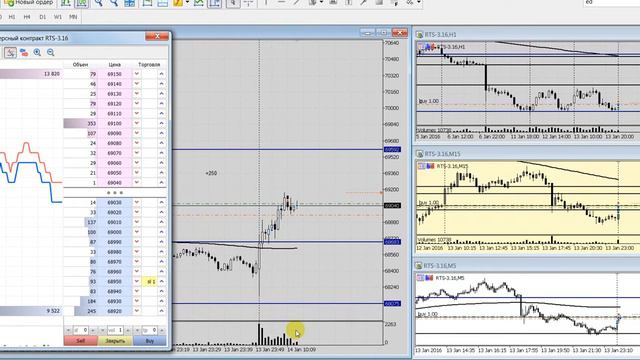Click volume cell 245 at price 68920
Image resolution: width=640 pixels, height=360 pixels.
coord(81,311)
